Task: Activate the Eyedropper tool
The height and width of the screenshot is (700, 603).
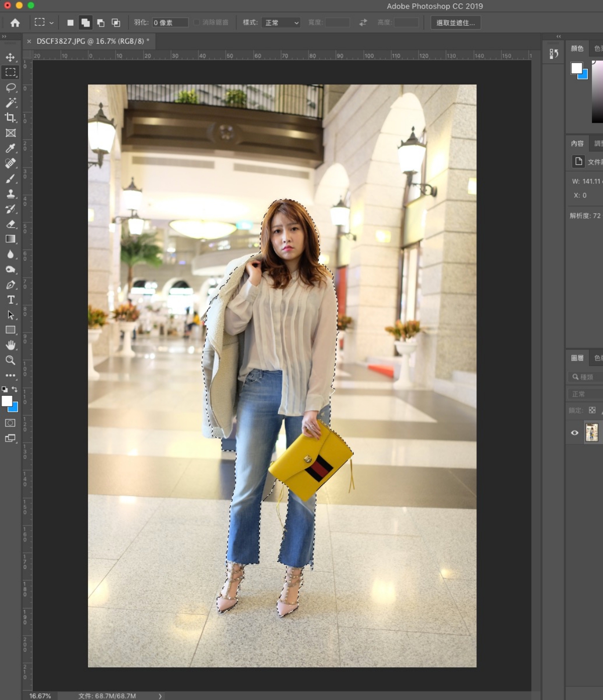Action: [11, 148]
